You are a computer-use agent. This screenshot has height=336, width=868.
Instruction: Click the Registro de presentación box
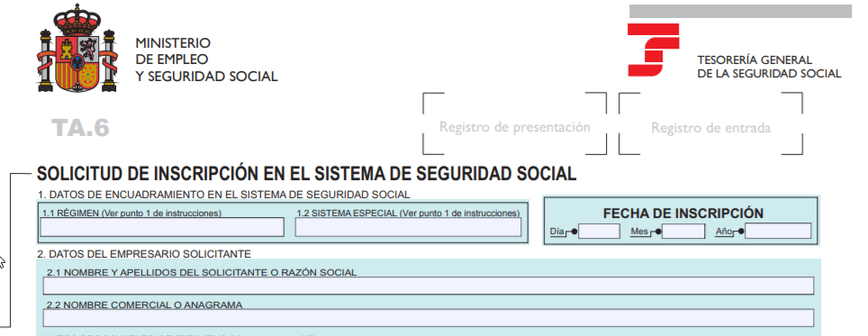pos(515,124)
